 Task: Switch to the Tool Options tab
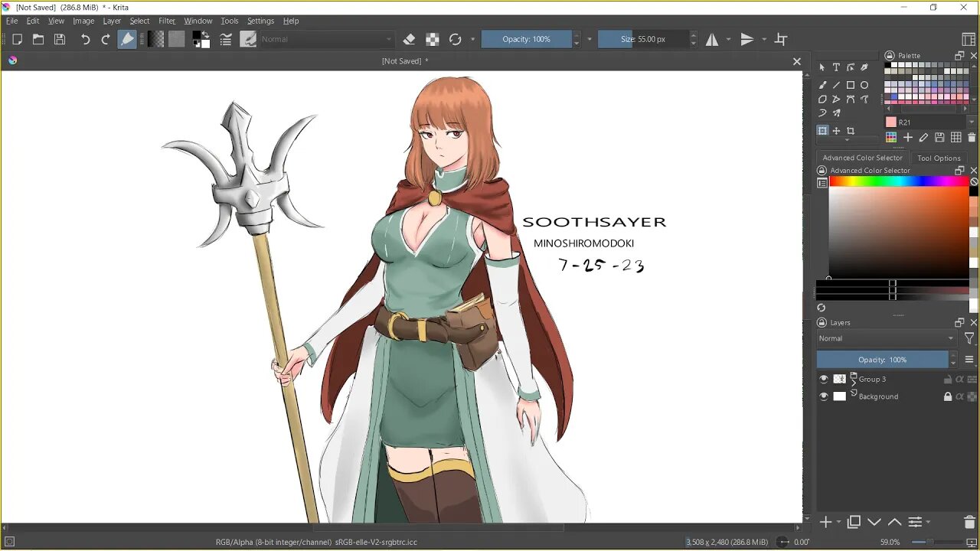tap(939, 158)
